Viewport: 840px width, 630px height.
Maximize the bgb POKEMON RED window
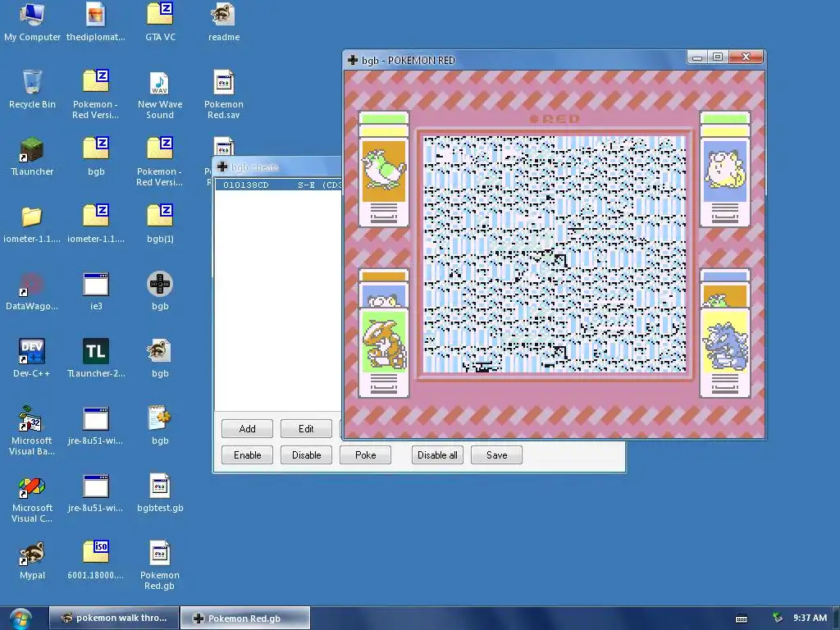coord(718,57)
